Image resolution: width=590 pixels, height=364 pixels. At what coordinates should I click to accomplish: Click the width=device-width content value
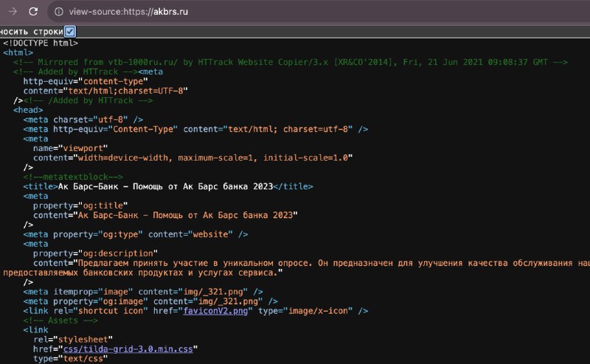pos(215,158)
